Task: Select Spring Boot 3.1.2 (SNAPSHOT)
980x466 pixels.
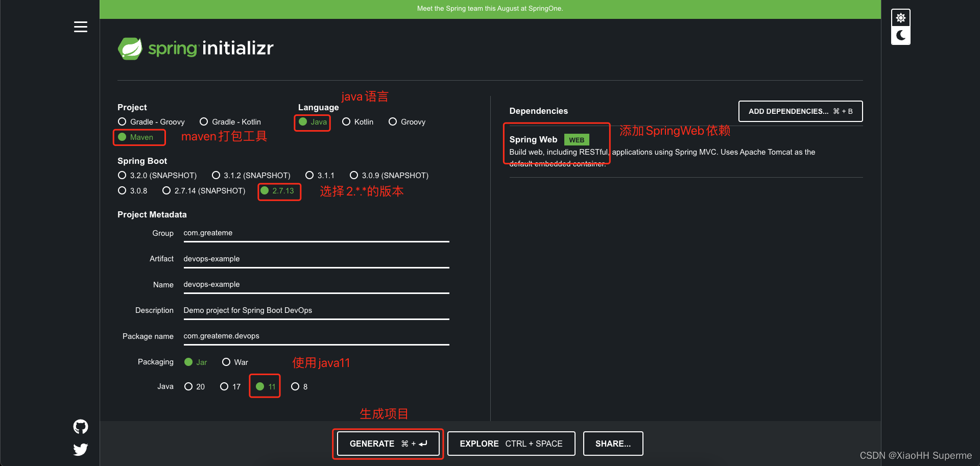Action: coord(251,176)
